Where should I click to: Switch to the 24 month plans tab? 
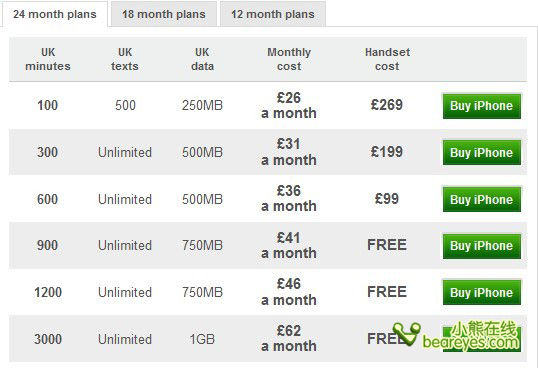(x=55, y=14)
